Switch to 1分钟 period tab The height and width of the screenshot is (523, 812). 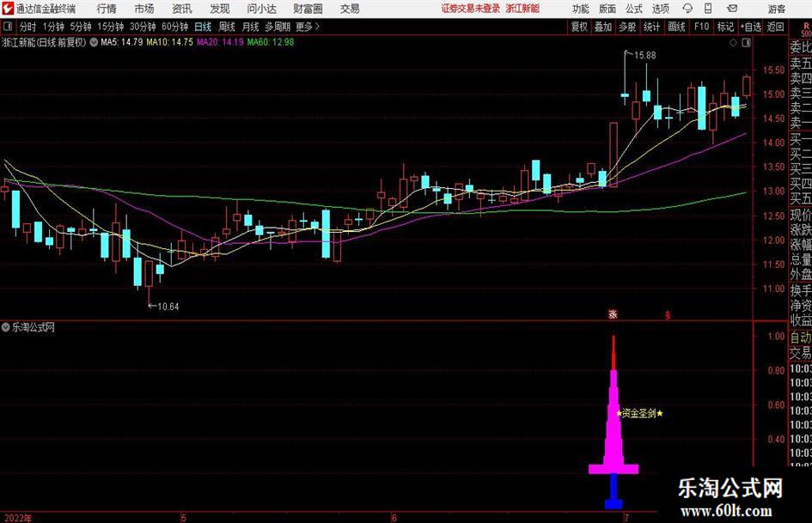click(53, 27)
